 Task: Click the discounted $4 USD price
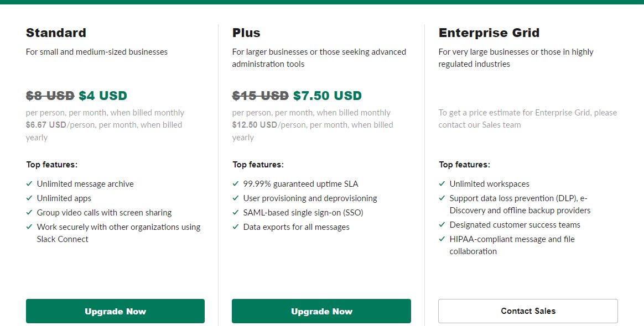[103, 96]
